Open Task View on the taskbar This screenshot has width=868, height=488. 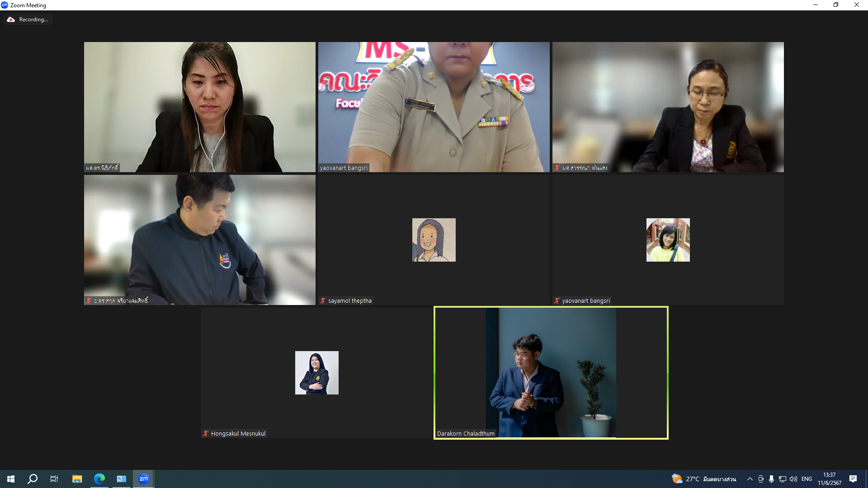click(x=54, y=479)
